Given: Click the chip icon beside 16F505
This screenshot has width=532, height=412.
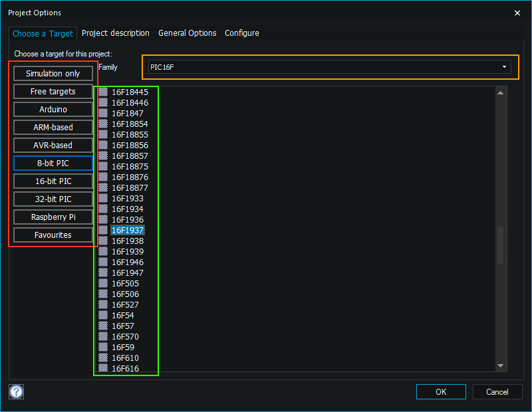Looking at the screenshot, I should click(x=103, y=283).
